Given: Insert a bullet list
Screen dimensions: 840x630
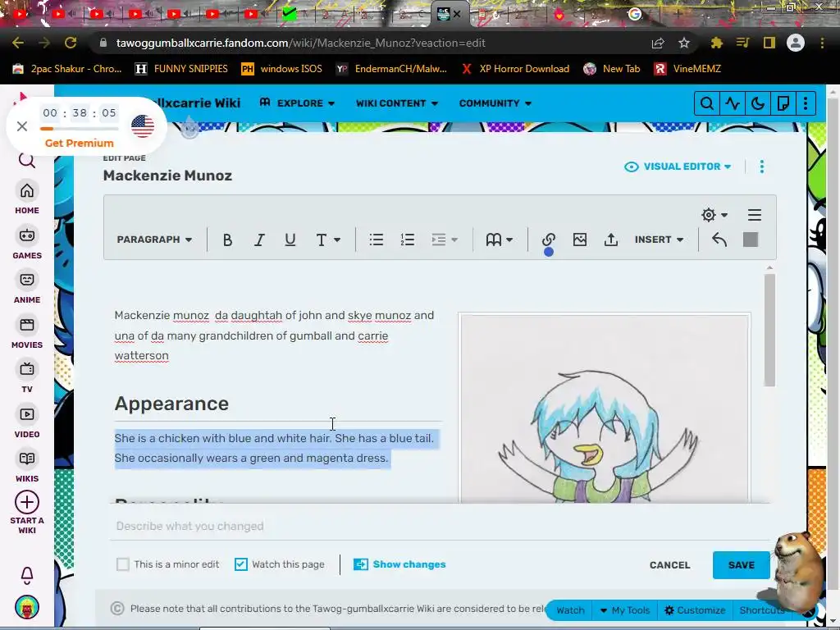Looking at the screenshot, I should pos(376,240).
